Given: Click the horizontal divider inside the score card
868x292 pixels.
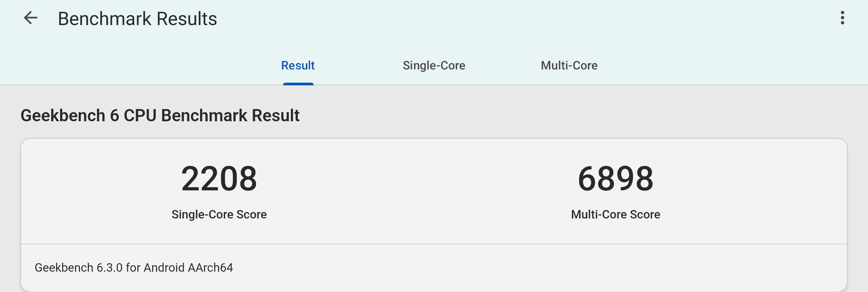Looking at the screenshot, I should pyautogui.click(x=434, y=244).
